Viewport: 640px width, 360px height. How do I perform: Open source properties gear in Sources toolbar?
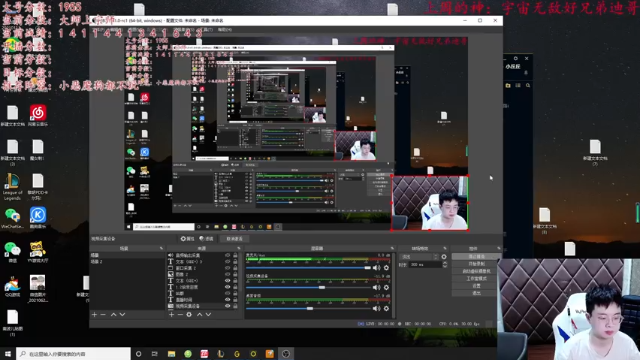[x=189, y=315]
